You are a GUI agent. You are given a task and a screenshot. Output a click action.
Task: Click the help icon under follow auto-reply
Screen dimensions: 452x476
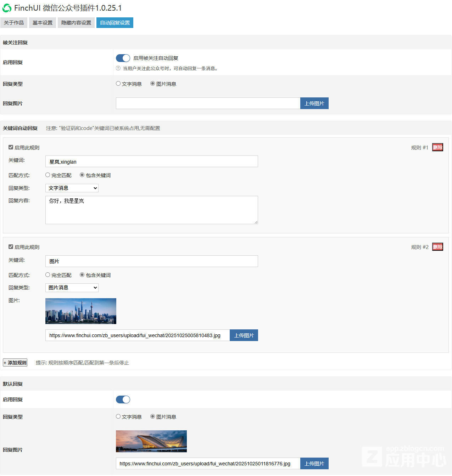click(x=118, y=68)
